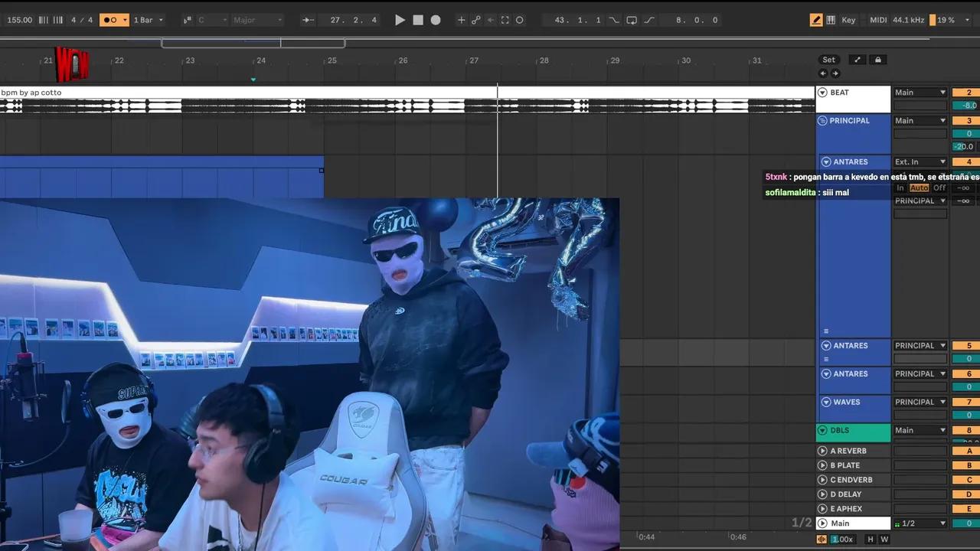
Task: Click the Capture MIDI icon
Action: pos(505,20)
